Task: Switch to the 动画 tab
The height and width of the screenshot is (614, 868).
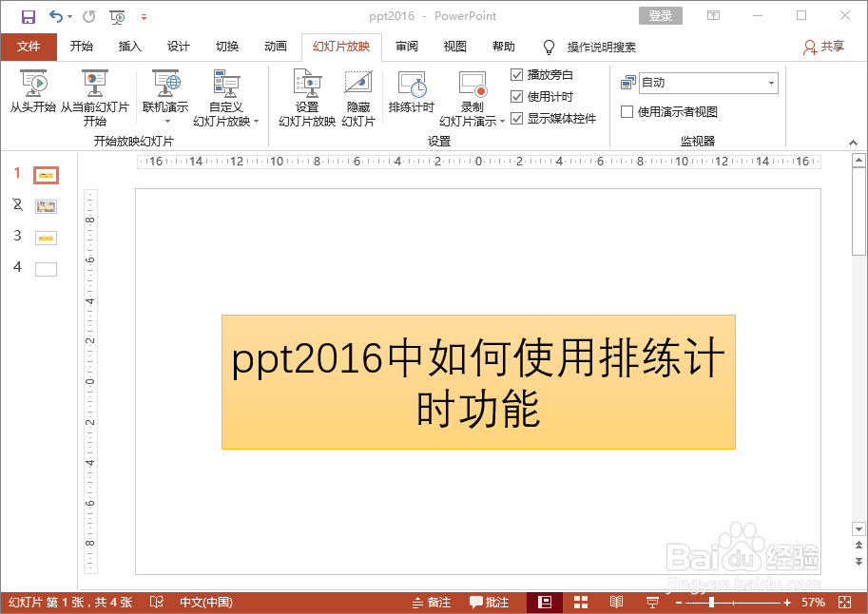Action: click(275, 47)
